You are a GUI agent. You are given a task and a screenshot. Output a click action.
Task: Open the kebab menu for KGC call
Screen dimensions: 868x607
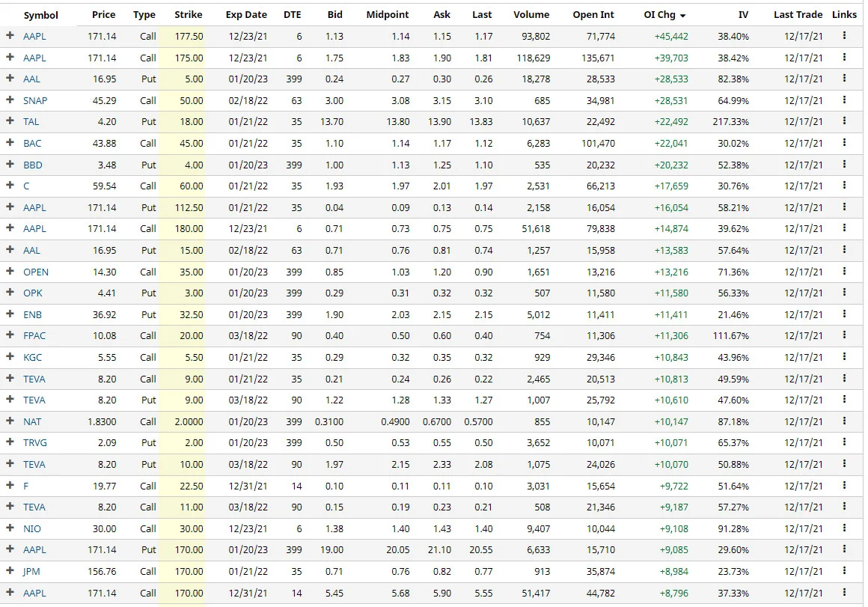point(844,357)
